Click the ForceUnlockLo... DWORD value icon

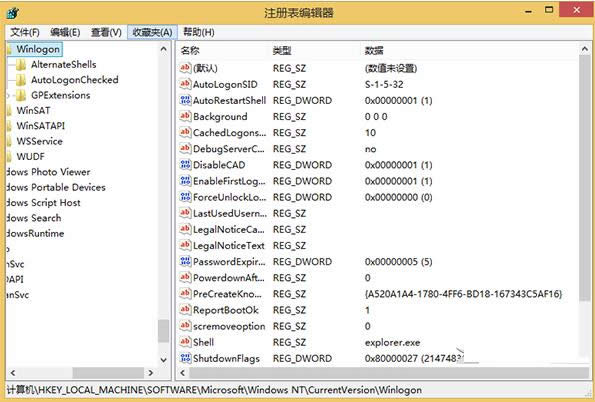click(x=185, y=197)
